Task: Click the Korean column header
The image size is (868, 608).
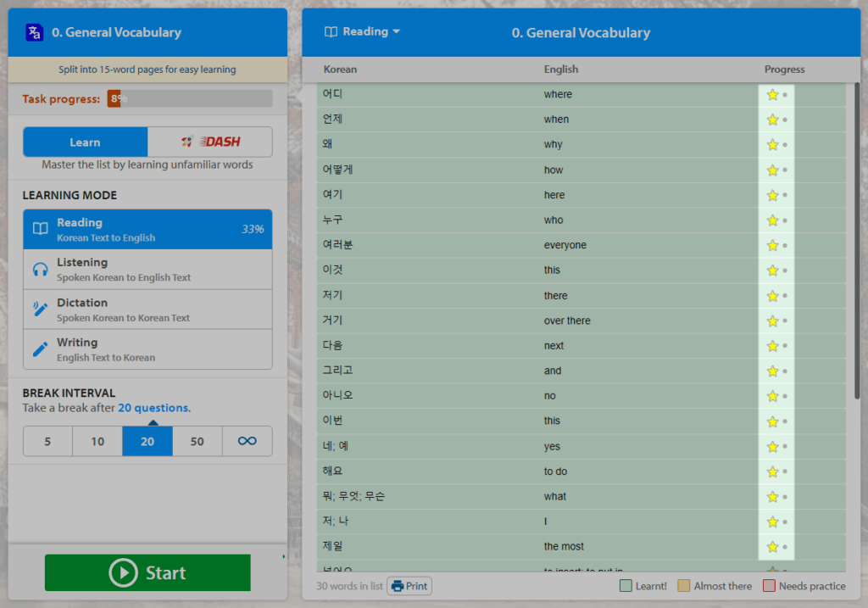Action: click(x=340, y=70)
